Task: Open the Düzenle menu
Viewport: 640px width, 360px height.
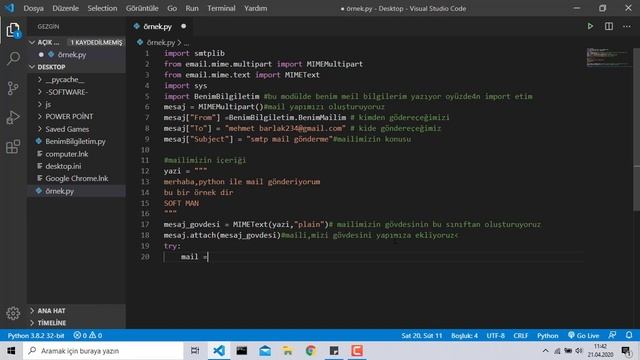Action: (65, 8)
